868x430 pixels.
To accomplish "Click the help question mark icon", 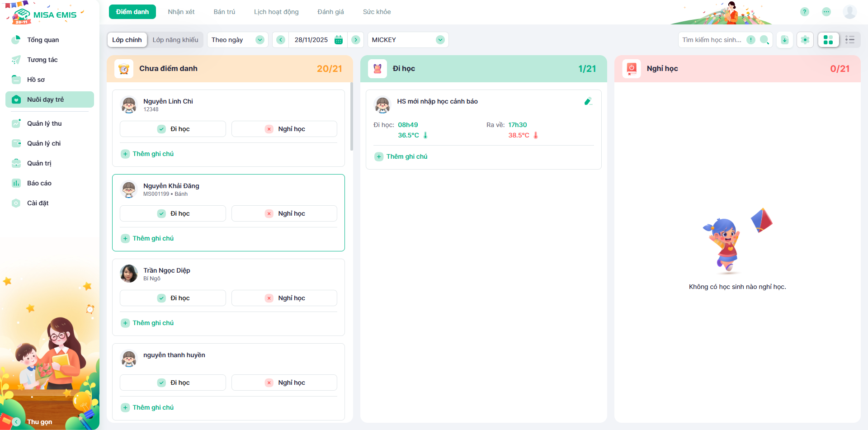I will 804,12.
